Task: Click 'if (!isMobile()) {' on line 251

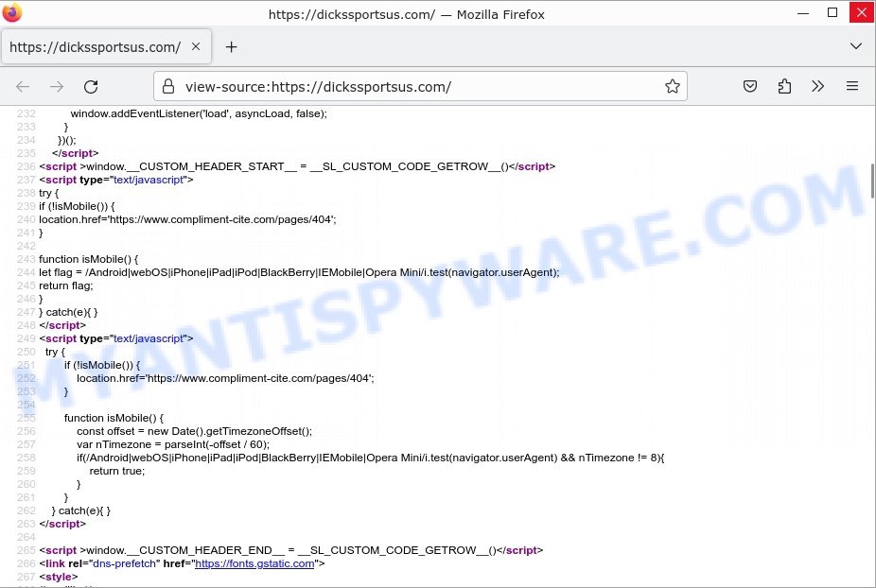Action: coord(102,365)
